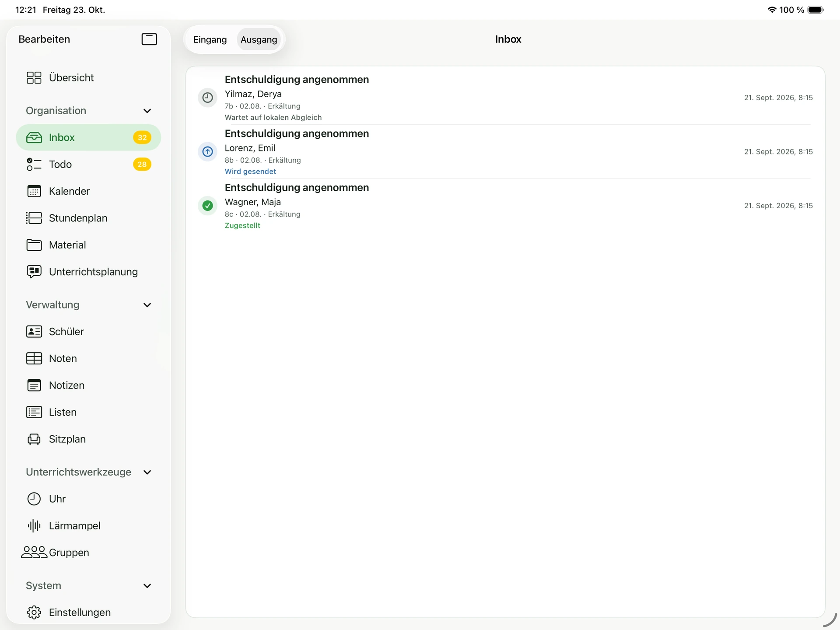The width and height of the screenshot is (840, 630).
Task: Click the Unterrichtsplanung icon
Action: tap(34, 272)
